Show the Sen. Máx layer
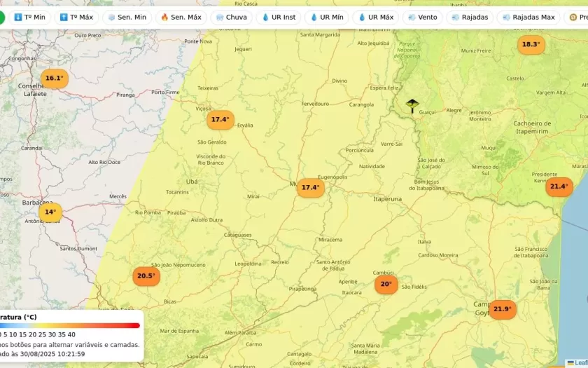The width and height of the screenshot is (588, 368). 181,17
